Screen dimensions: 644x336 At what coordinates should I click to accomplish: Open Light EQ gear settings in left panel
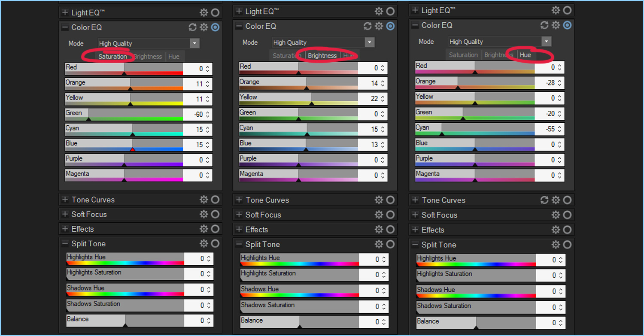[204, 12]
